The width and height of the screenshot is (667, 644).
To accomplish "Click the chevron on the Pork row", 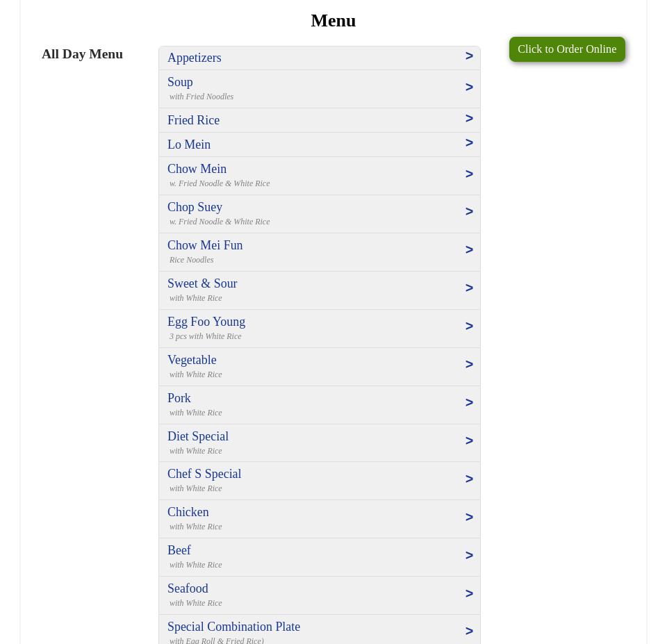I will [469, 403].
